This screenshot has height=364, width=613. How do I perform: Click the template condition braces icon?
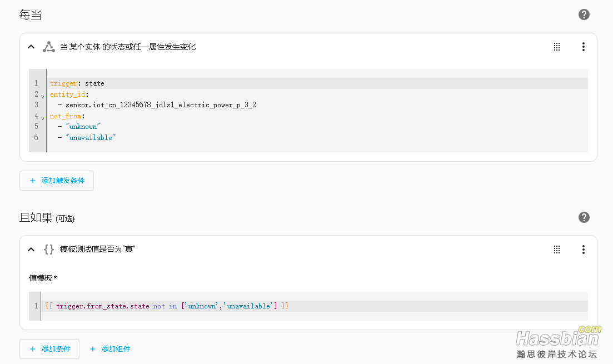click(x=49, y=250)
